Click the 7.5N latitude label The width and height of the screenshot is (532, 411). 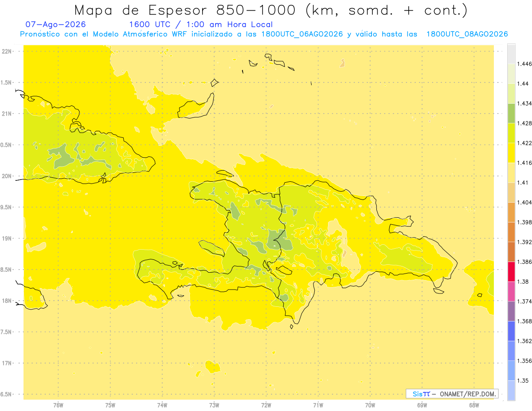[6, 332]
